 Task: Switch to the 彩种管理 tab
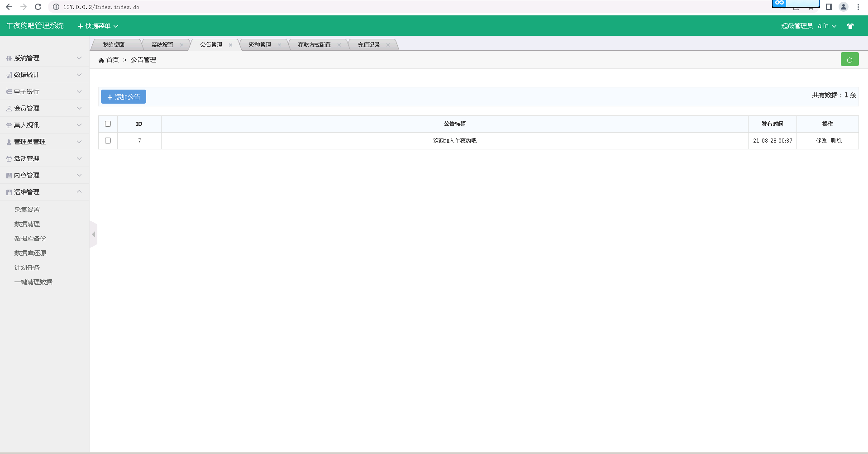pos(260,45)
